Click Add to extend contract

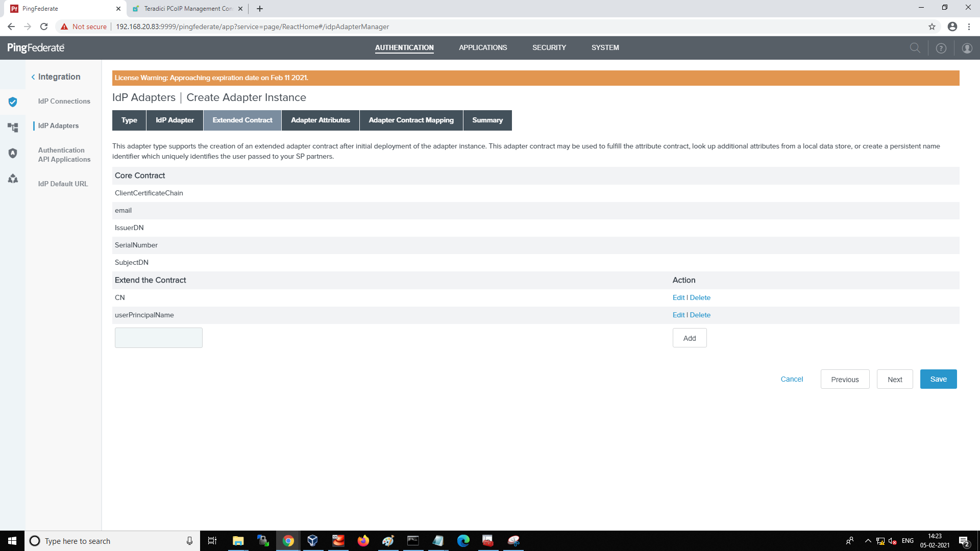point(690,338)
